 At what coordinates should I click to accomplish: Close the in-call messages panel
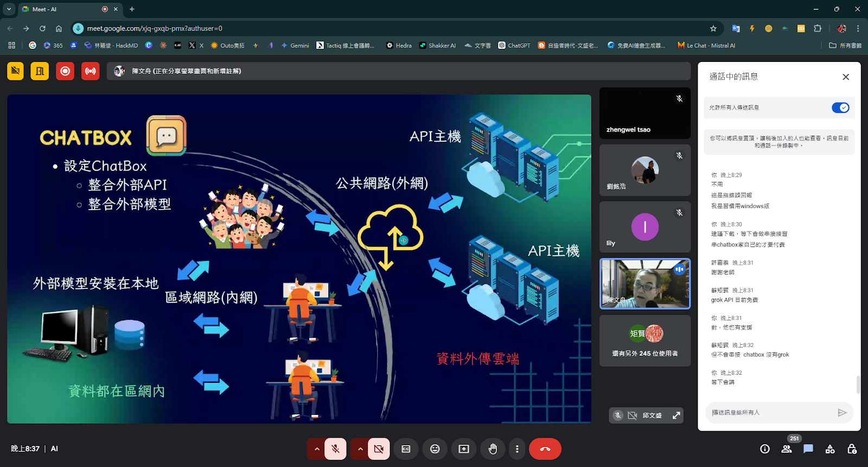[x=846, y=77]
